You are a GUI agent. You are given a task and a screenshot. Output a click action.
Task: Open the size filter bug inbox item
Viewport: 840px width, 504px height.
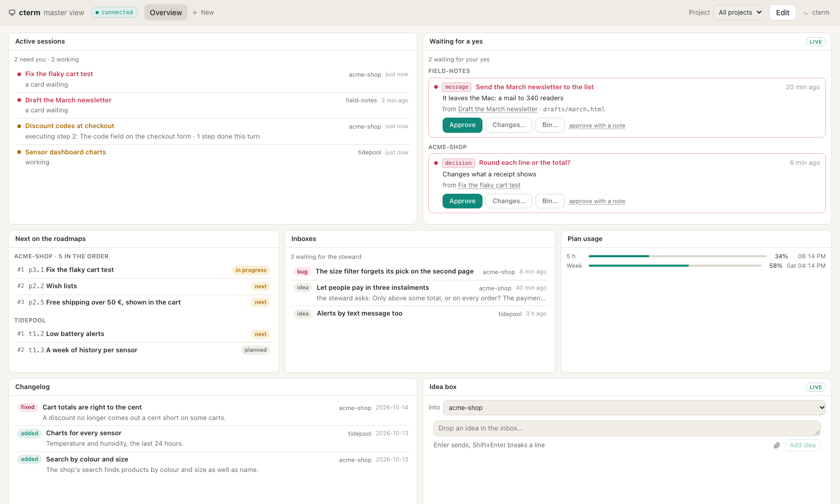coord(420,271)
